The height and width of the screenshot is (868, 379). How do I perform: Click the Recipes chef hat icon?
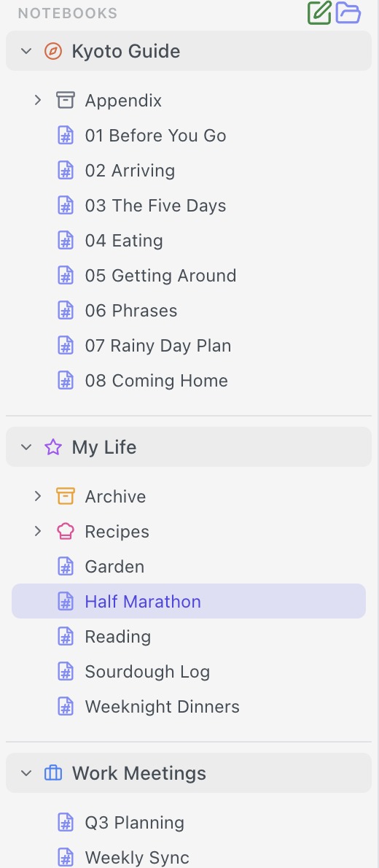tap(66, 532)
